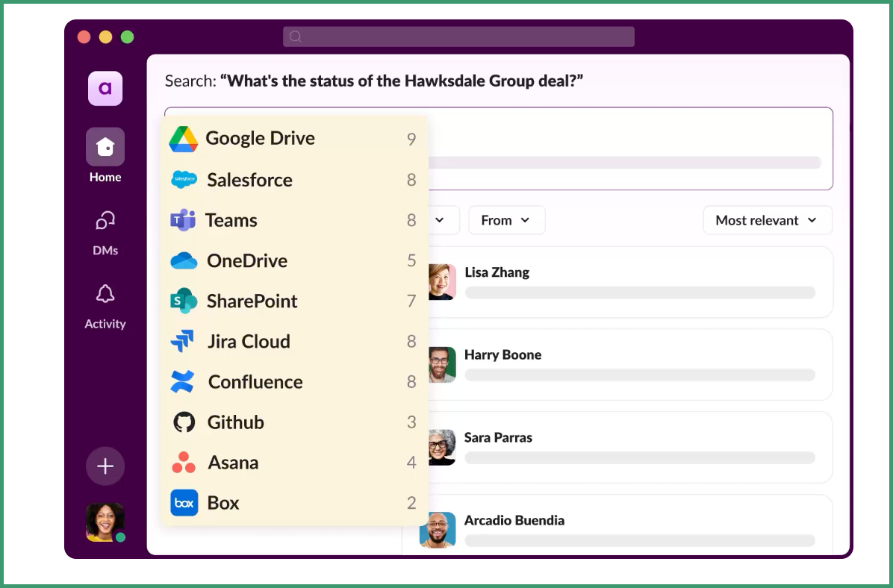Click the OneDrive cloud icon
Image resolution: width=893 pixels, height=588 pixels.
coord(184,260)
